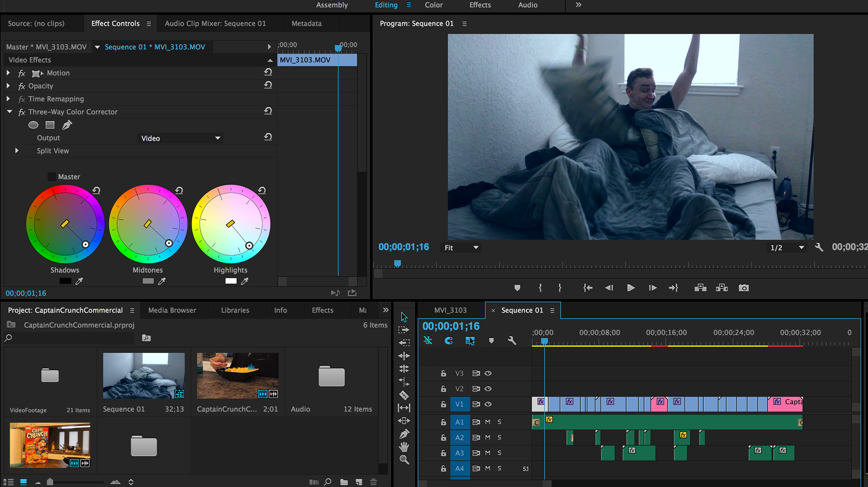Create an ellipse mask for the color corrector

click(x=33, y=125)
